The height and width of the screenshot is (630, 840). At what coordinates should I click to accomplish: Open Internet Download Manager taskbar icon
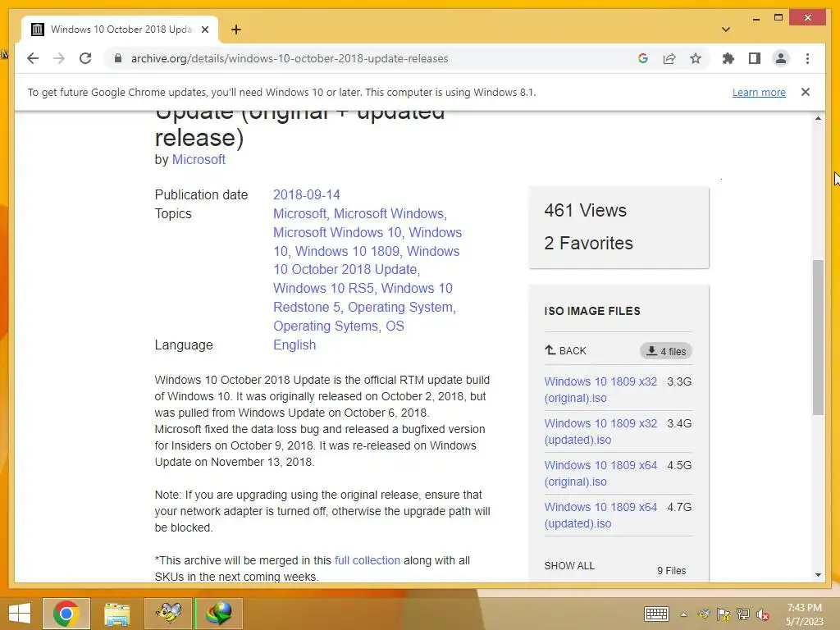click(x=219, y=614)
